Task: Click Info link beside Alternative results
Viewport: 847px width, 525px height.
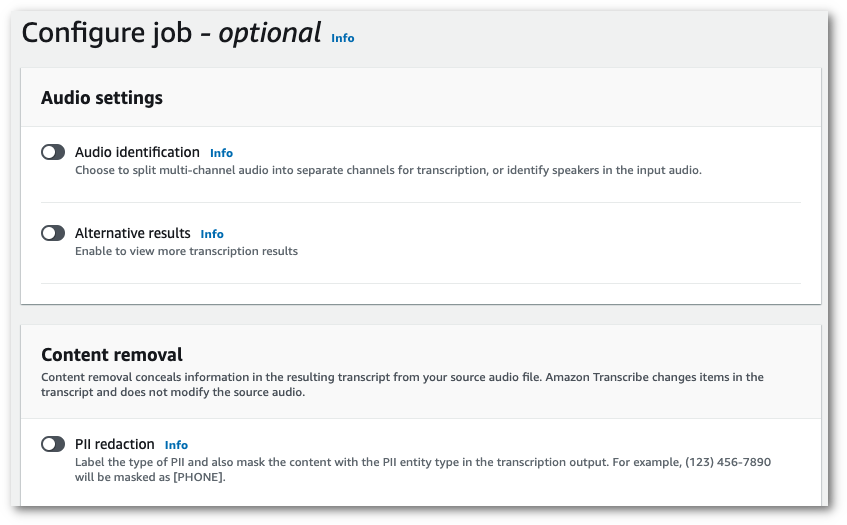Action: click(212, 234)
